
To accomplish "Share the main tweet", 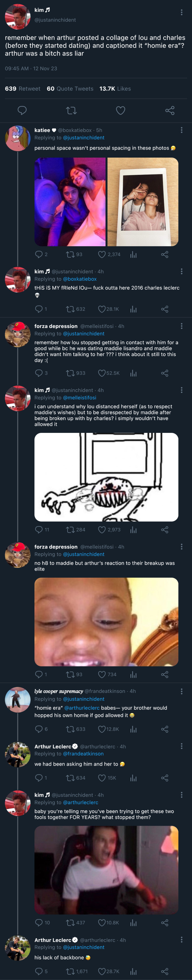I will tap(170, 111).
